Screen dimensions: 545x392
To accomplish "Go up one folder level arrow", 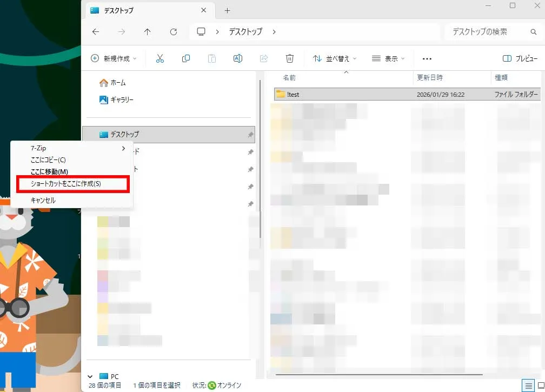I will click(x=147, y=32).
